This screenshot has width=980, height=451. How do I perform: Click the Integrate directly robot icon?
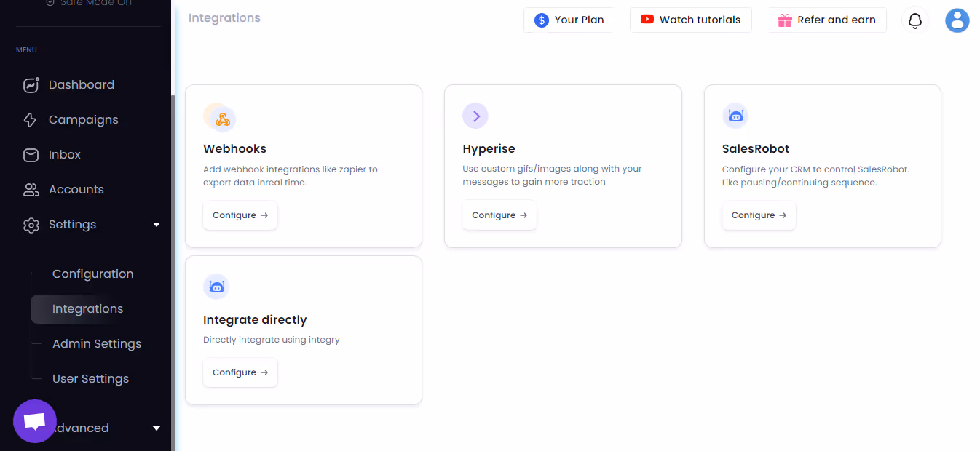(216, 287)
